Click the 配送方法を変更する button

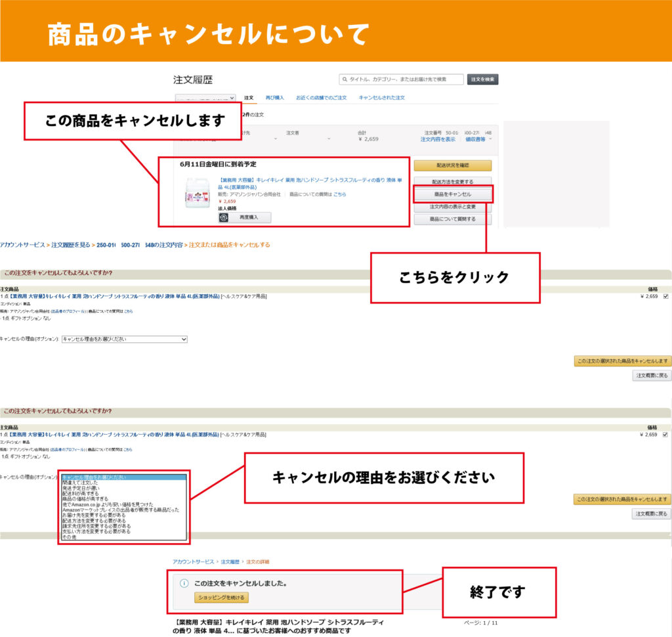(453, 182)
